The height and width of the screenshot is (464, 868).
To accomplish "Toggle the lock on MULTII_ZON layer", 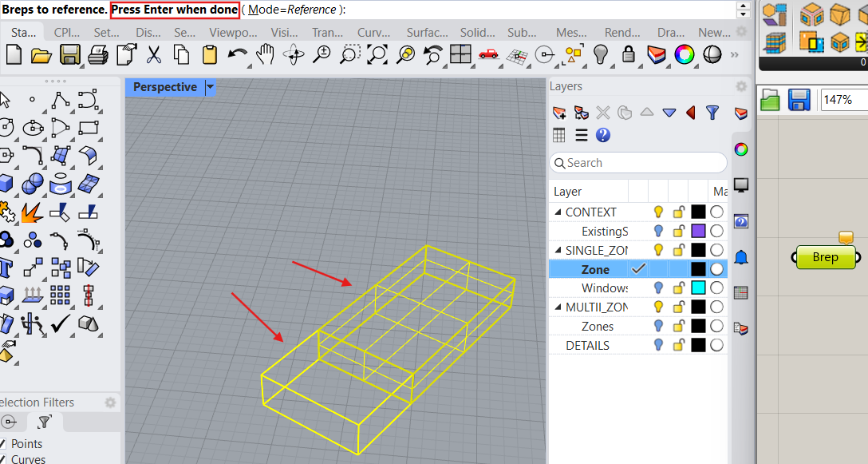I will tap(679, 307).
